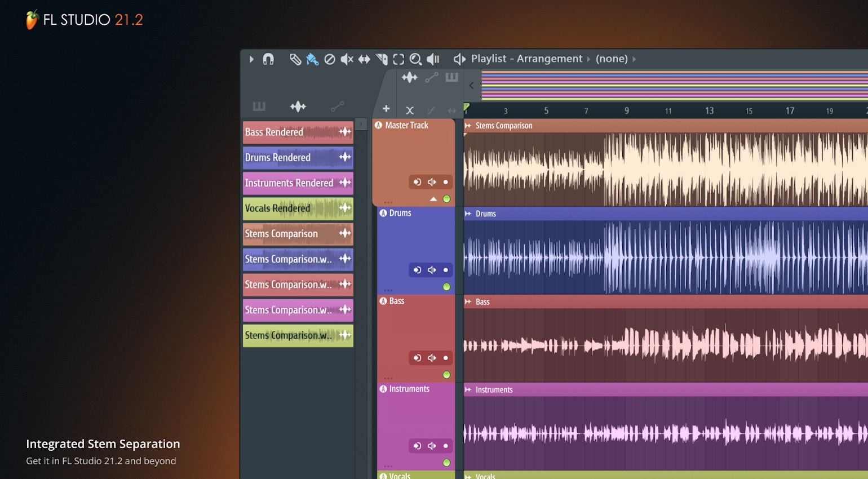The height and width of the screenshot is (479, 868).
Task: Activate the Select tool brackets icon
Action: point(399,59)
